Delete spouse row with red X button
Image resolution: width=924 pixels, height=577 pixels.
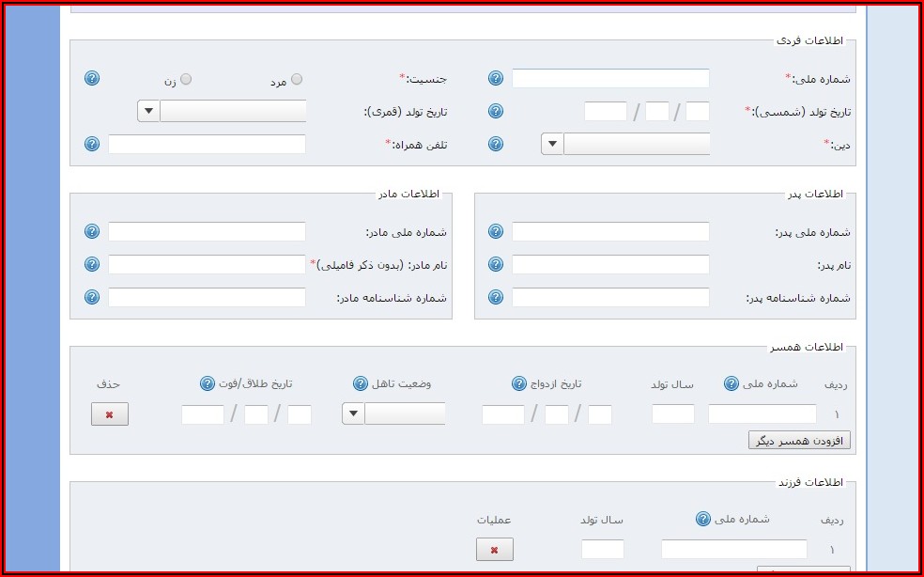click(x=110, y=414)
